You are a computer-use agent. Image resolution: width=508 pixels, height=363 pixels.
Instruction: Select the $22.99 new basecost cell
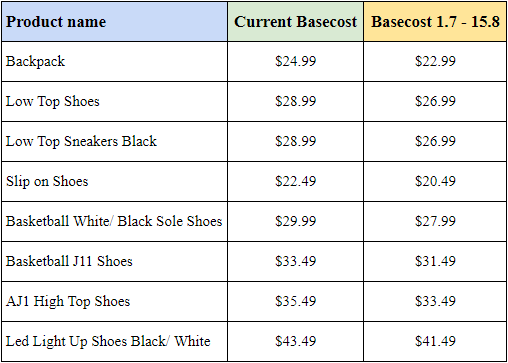tap(435, 62)
